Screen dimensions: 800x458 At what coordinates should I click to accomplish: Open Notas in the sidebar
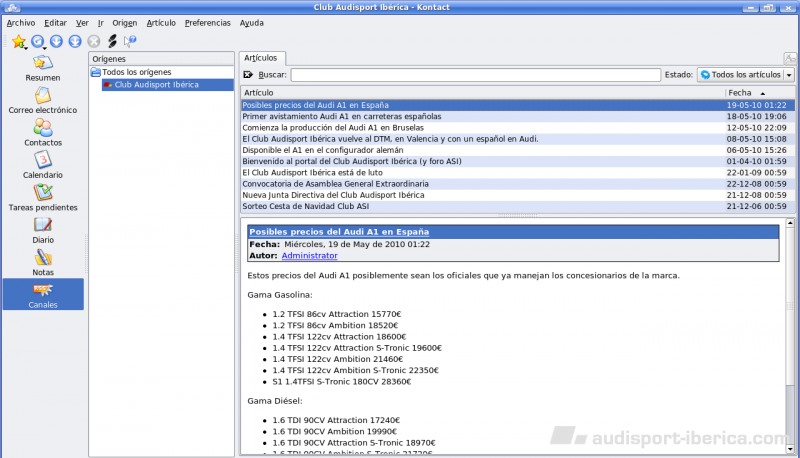point(43,262)
